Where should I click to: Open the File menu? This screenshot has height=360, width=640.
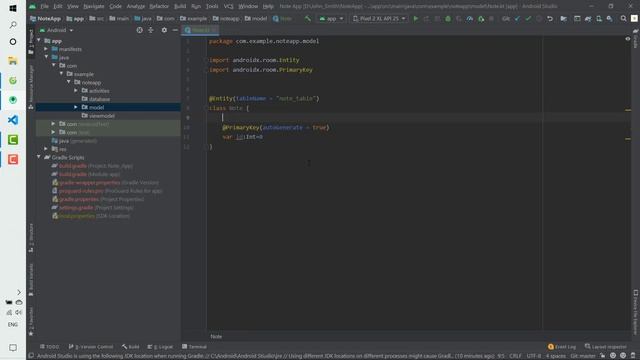[44, 7]
